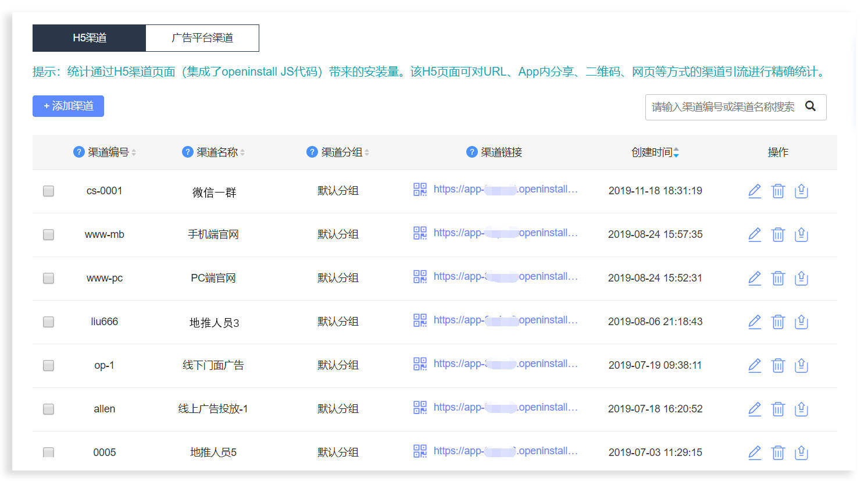Sort the 渠道名称 column

click(x=242, y=152)
